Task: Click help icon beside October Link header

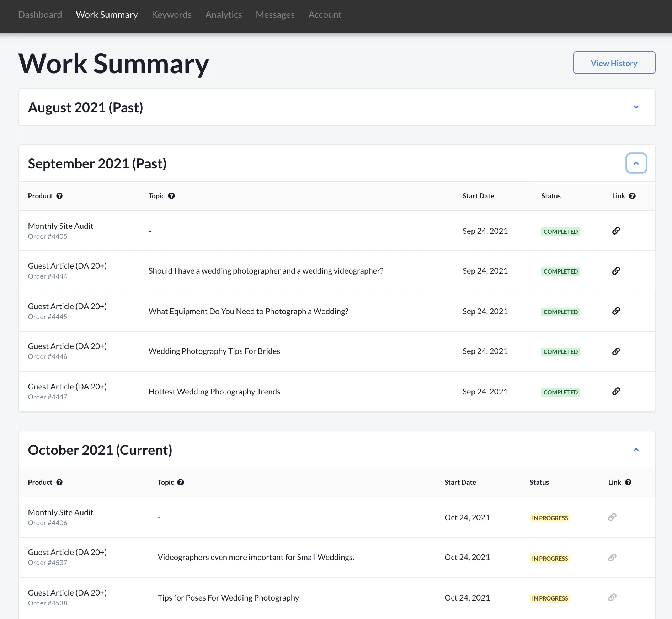Action: [x=628, y=483]
